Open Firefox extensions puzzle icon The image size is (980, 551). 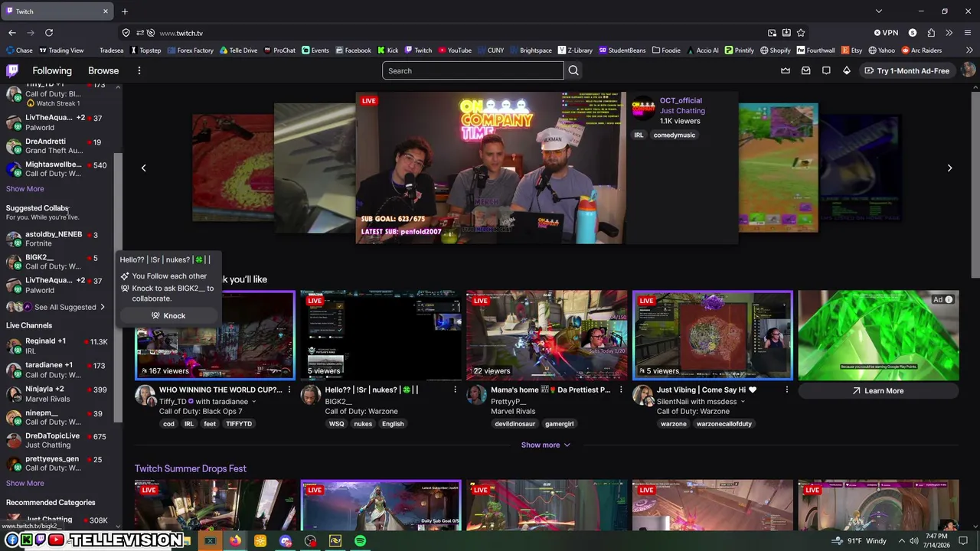pos(931,33)
